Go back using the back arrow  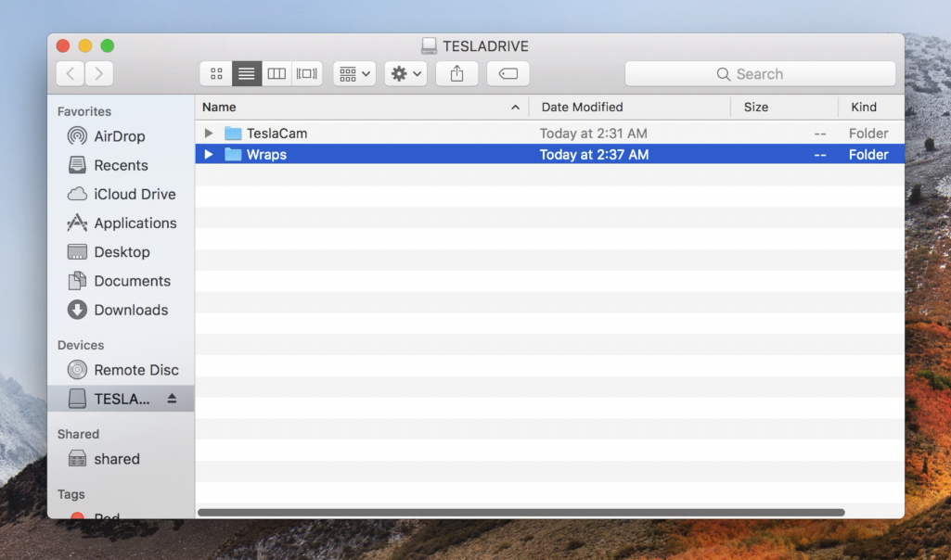coord(71,74)
